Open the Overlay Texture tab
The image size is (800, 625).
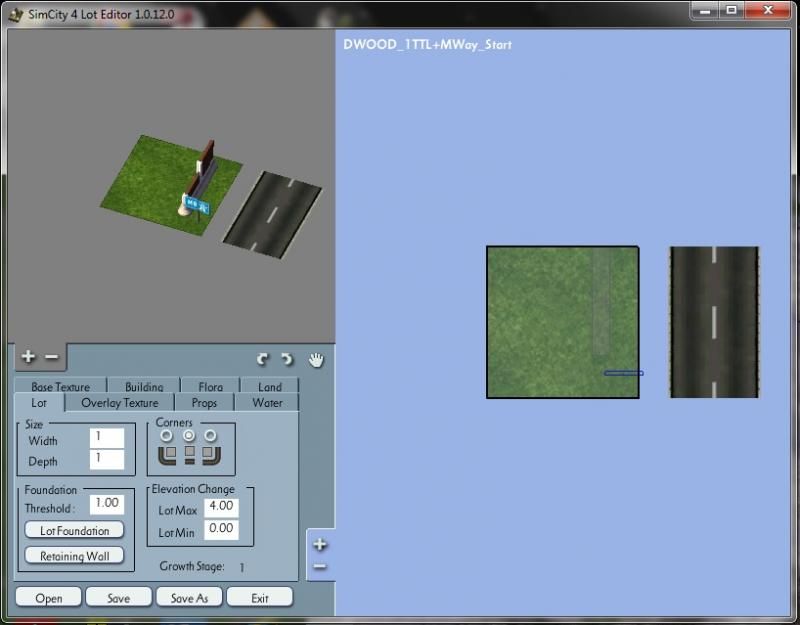[120, 403]
